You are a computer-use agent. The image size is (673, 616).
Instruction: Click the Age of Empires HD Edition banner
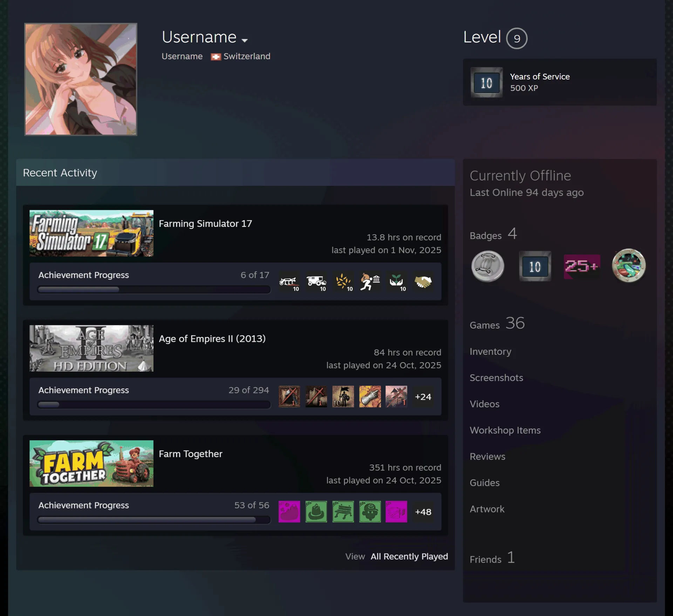(91, 348)
